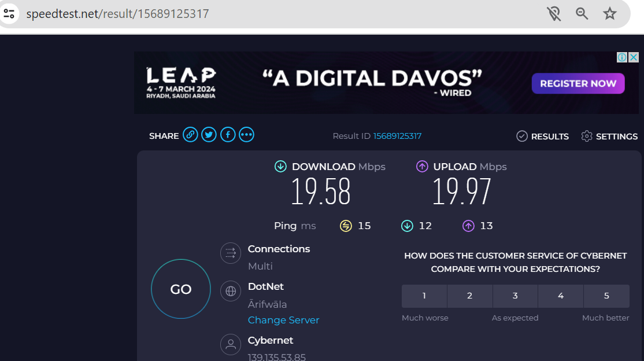Click the Change Server link
The image size is (644, 361).
coord(283,320)
